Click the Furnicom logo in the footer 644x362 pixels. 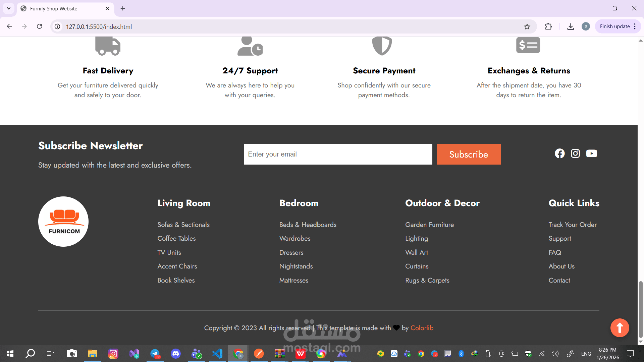coord(63,222)
